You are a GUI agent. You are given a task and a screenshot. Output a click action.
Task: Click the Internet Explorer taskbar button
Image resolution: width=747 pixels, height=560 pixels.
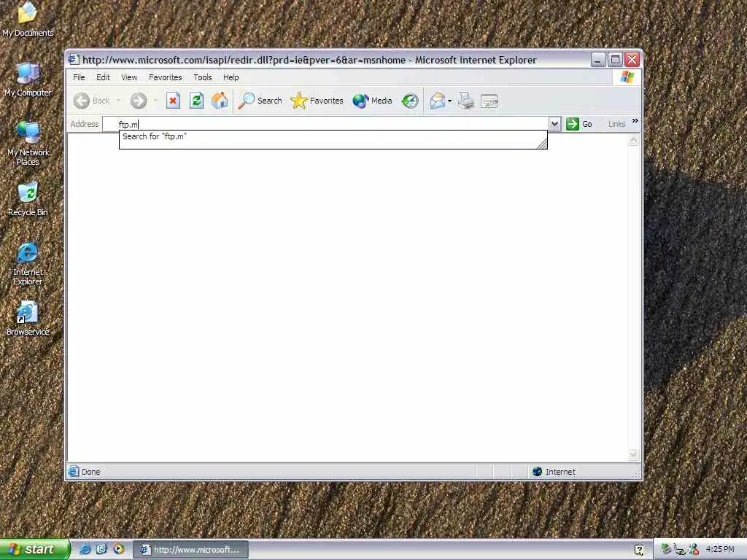click(x=190, y=550)
